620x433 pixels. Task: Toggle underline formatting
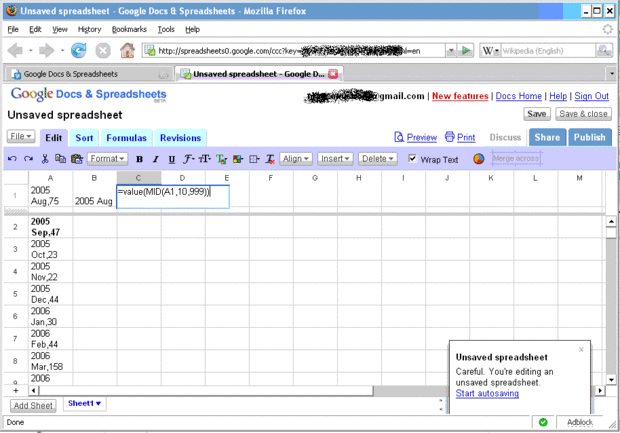pos(172,159)
